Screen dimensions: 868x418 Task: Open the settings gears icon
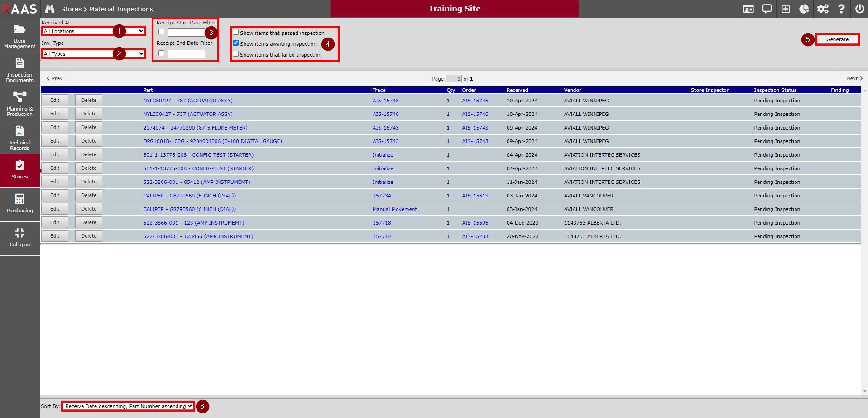(x=823, y=9)
